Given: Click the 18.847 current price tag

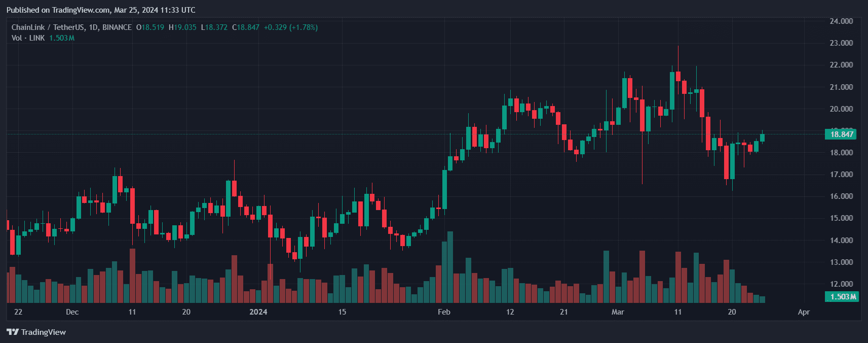Looking at the screenshot, I should click(x=842, y=134).
